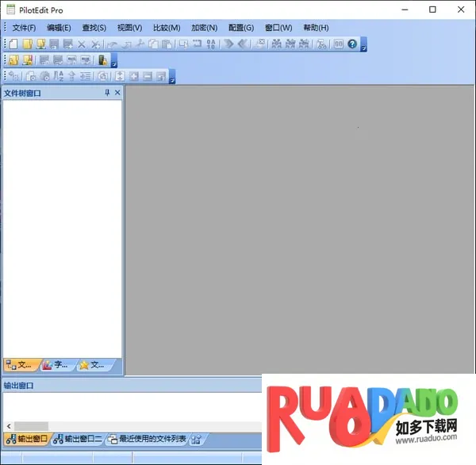Select the star favorites tab in file tree panel
The height and width of the screenshot is (465, 476).
(92, 366)
